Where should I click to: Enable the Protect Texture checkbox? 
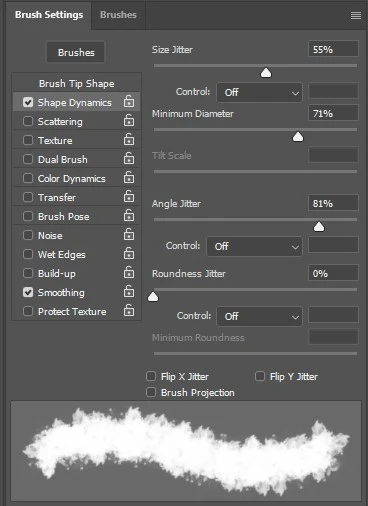[x=28, y=311]
